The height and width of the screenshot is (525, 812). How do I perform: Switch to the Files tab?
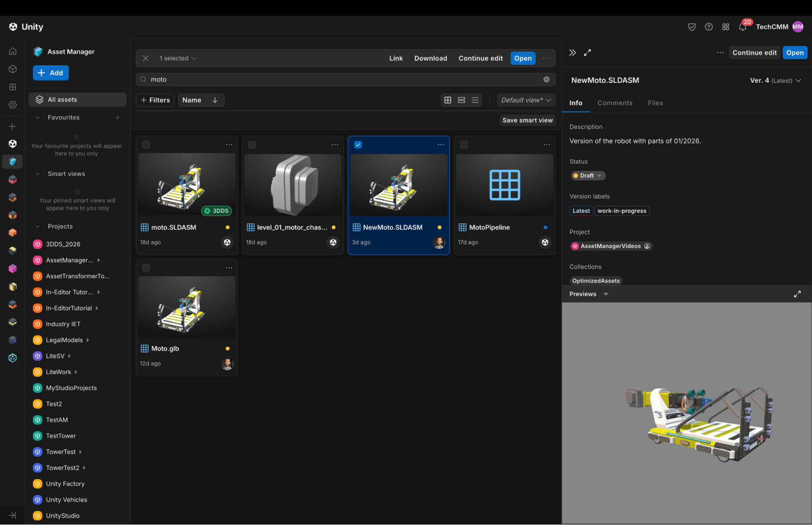tap(655, 103)
